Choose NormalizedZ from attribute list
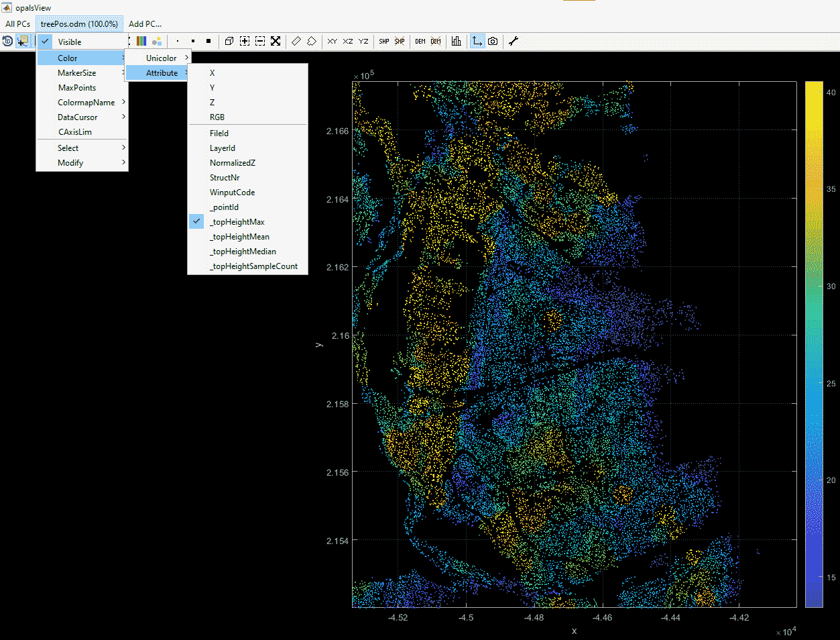The width and height of the screenshot is (840, 640). pyautogui.click(x=233, y=163)
